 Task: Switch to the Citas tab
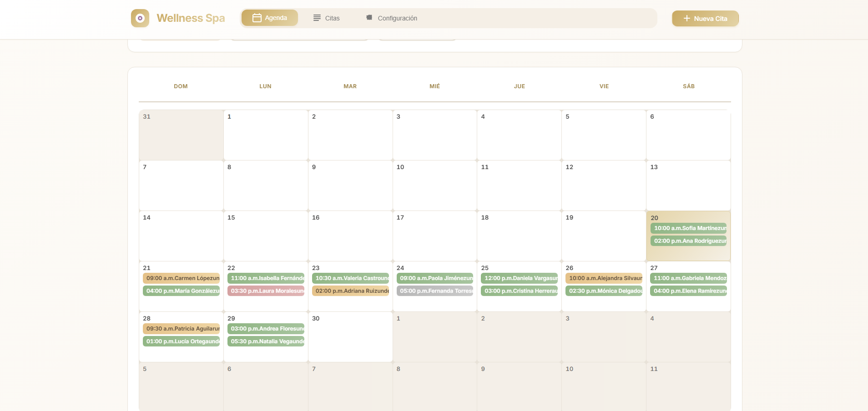pos(327,18)
